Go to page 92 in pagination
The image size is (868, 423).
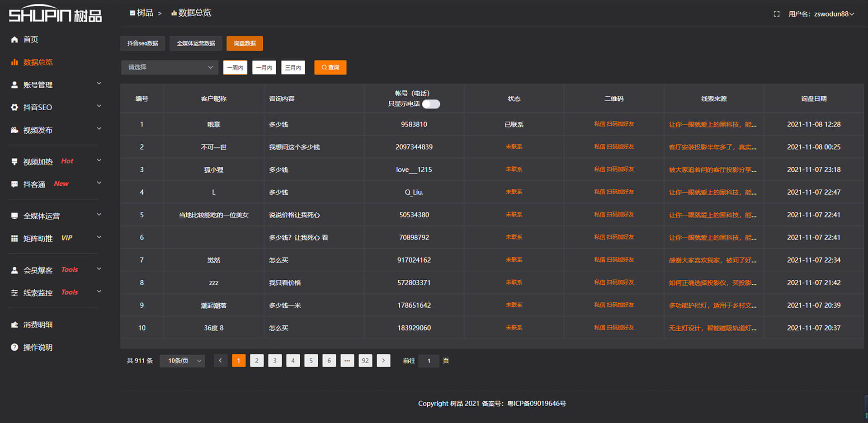(x=365, y=361)
